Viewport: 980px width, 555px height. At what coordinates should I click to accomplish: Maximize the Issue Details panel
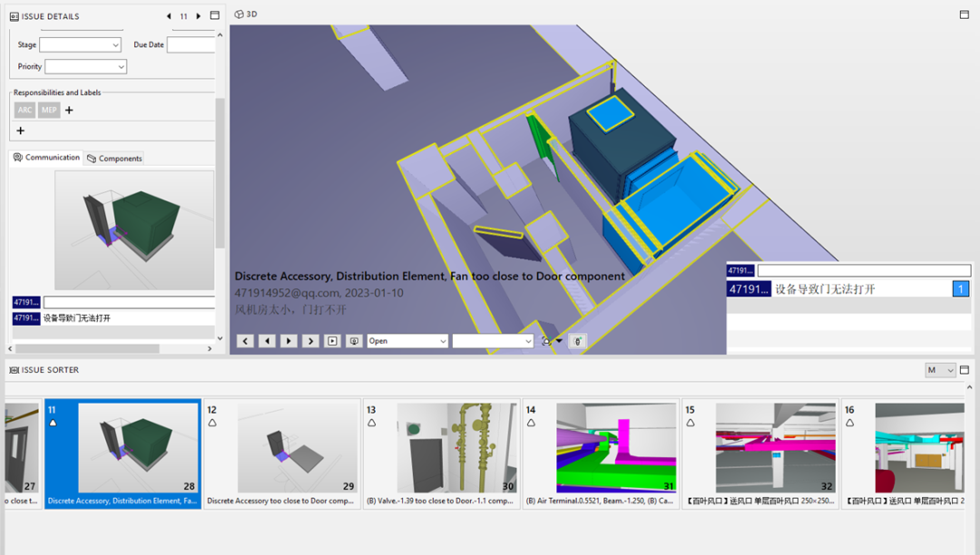214,15
